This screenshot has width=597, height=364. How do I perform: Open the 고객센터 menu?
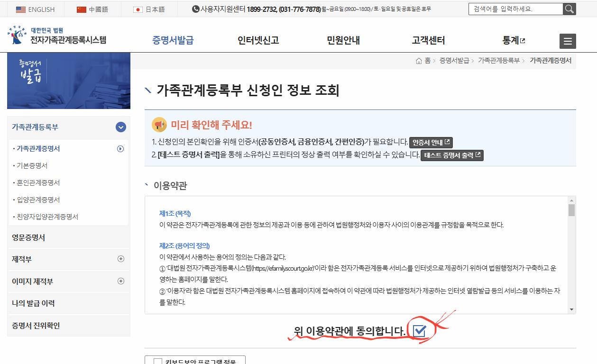pos(428,41)
